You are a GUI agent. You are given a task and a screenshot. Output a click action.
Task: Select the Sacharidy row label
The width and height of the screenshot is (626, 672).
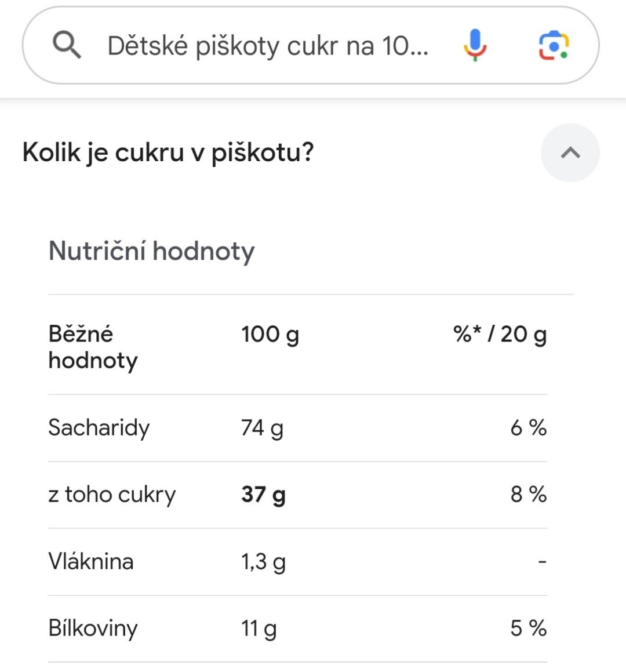click(x=99, y=428)
